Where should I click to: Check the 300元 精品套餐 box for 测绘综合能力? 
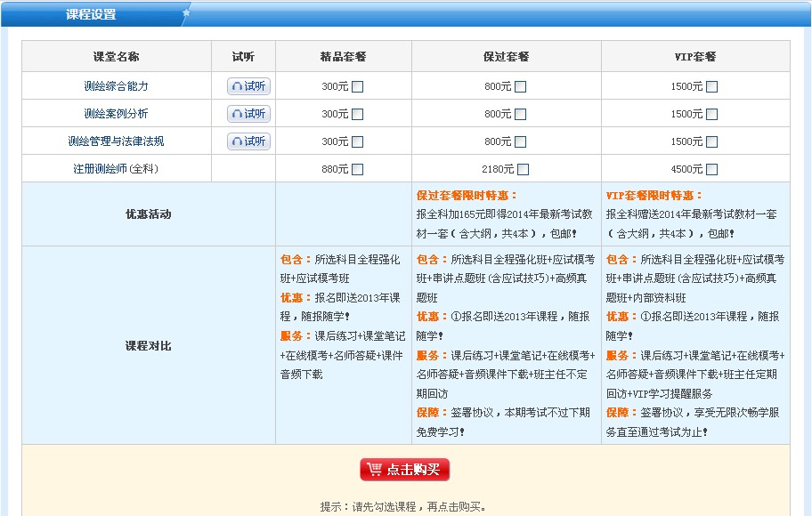pos(358,87)
